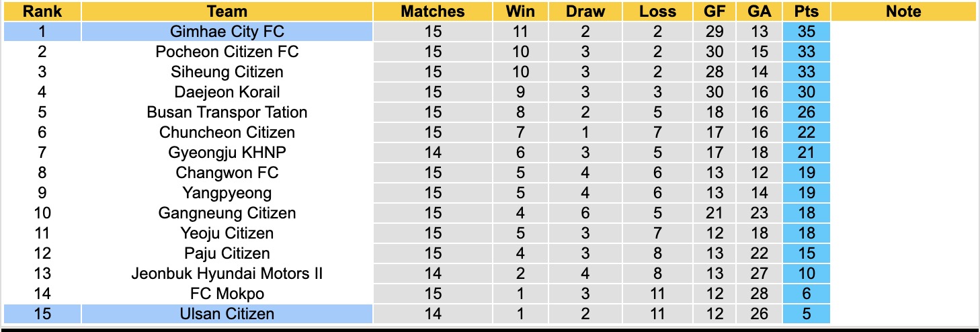Select the GA column header
Viewport: 980px width, 332px height.
pyautogui.click(x=760, y=11)
